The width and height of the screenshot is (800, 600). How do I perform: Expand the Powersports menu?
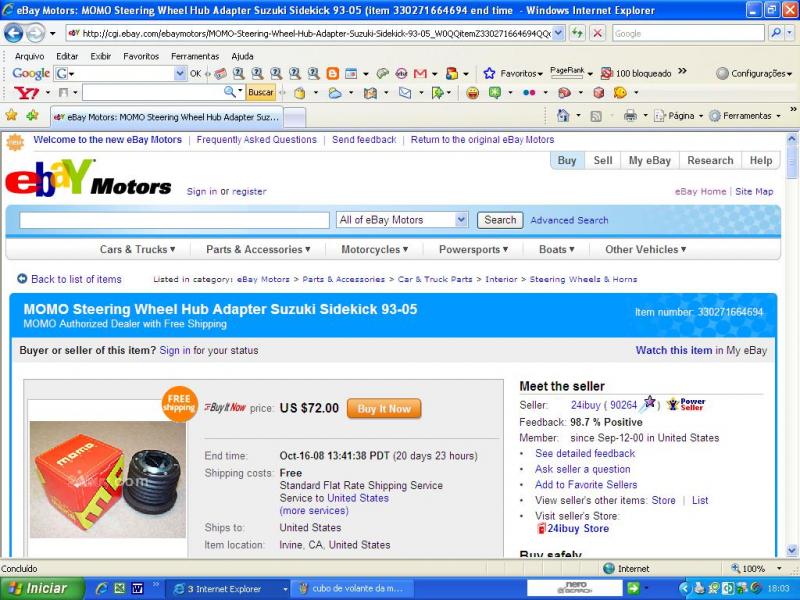(473, 249)
